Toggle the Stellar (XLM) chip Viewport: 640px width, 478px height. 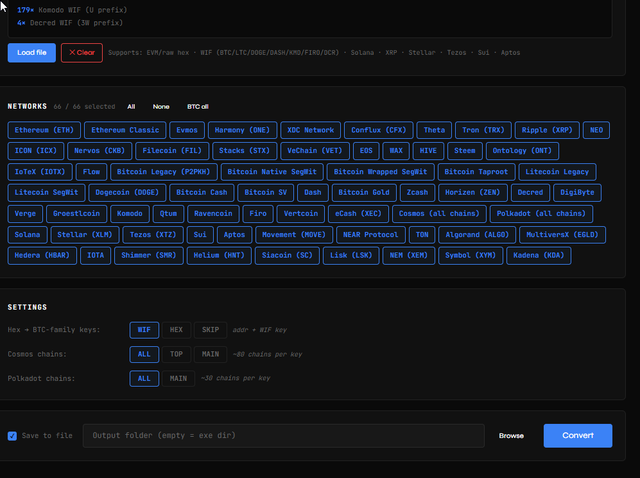click(84, 235)
